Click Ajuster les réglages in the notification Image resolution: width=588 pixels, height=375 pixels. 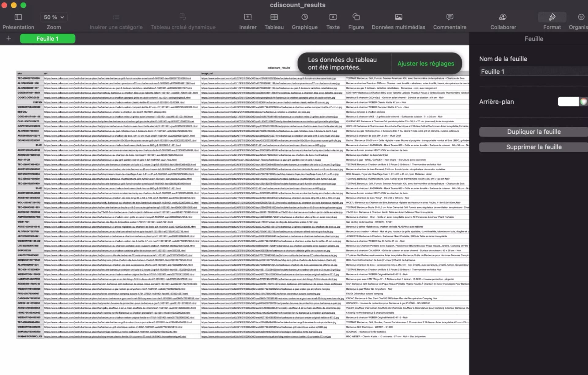point(426,64)
